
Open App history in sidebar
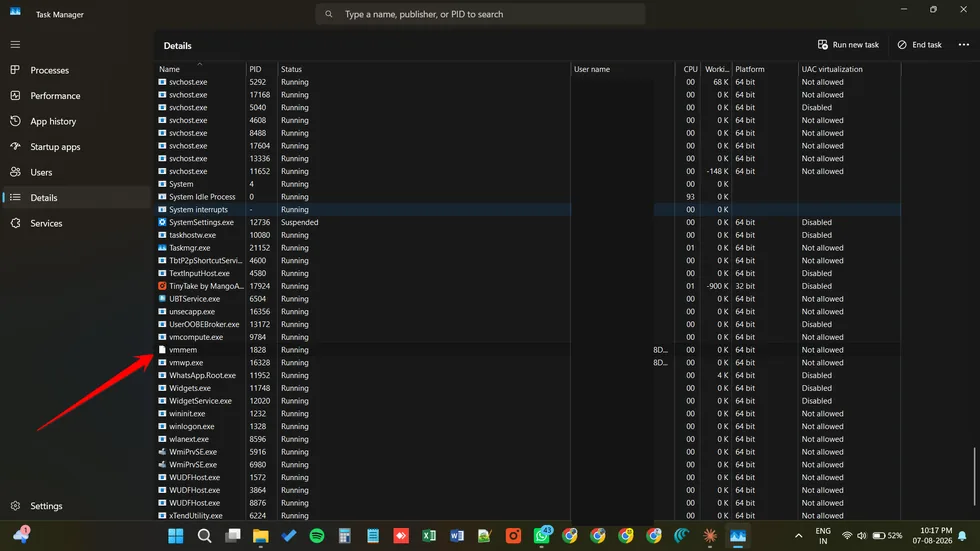pos(76,121)
